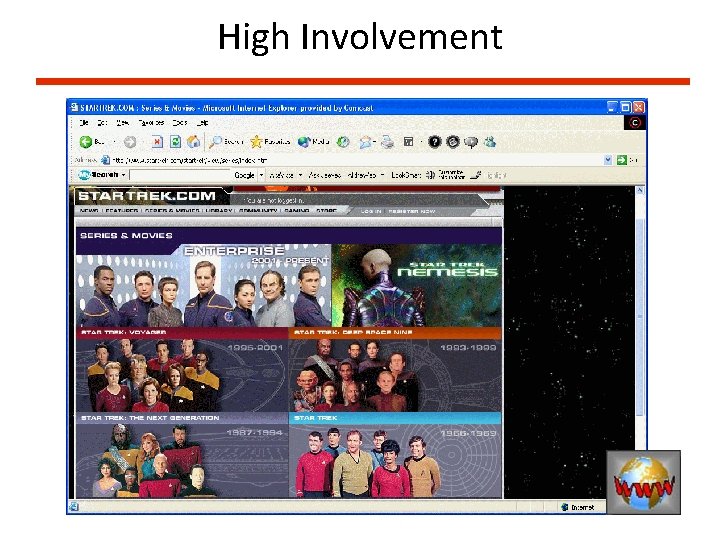Open the original Star Trek 1966-1969 image
The width and height of the screenshot is (720, 540).
tap(395, 461)
